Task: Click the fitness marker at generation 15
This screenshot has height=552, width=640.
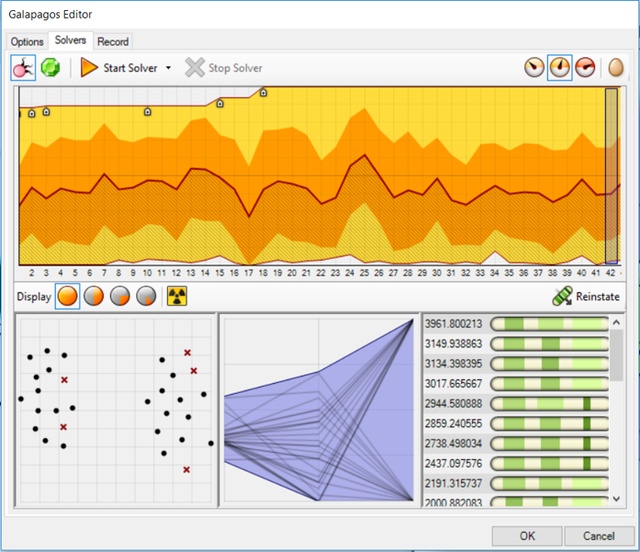Action: click(220, 104)
